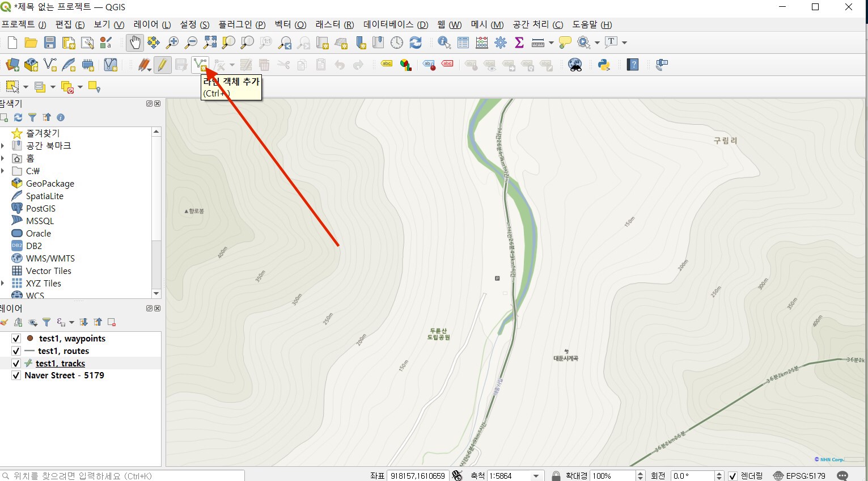
Task: Open the 프로젝트 menu
Action: (x=24, y=24)
